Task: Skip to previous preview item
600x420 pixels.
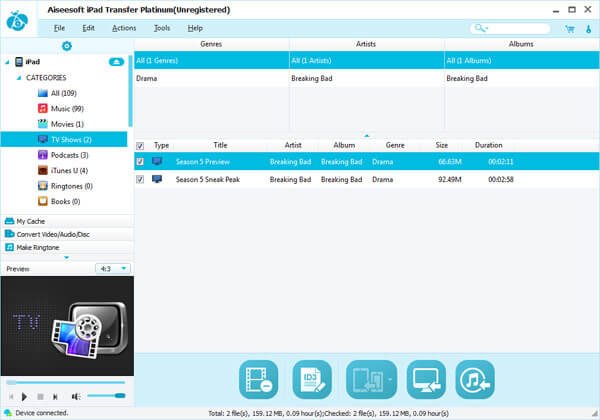Action: pos(11,397)
